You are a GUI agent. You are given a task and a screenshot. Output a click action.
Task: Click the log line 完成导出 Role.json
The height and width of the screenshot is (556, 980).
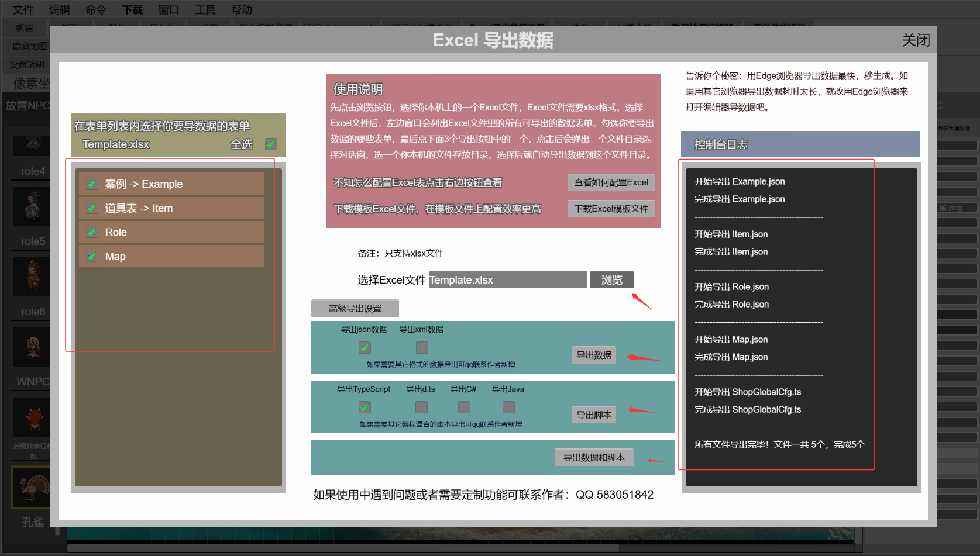coord(731,304)
